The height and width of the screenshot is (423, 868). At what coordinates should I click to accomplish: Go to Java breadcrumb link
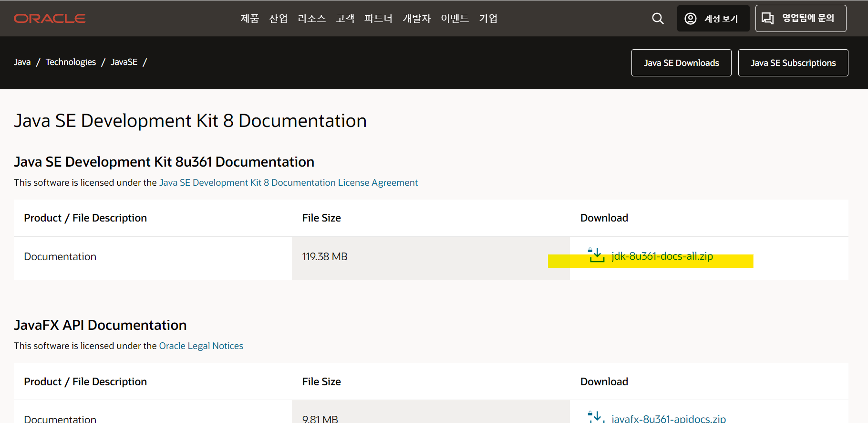[x=22, y=62]
